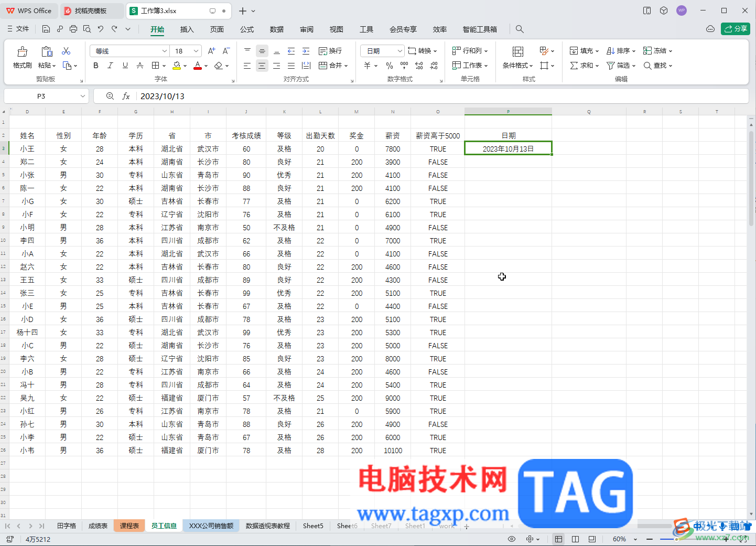This screenshot has height=546, width=756.
Task: Open Conditional Formatting (条件格式) menu
Action: click(x=518, y=58)
